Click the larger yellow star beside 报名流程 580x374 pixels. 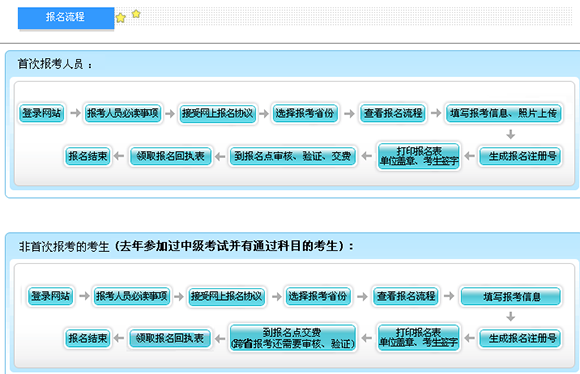click(x=121, y=18)
